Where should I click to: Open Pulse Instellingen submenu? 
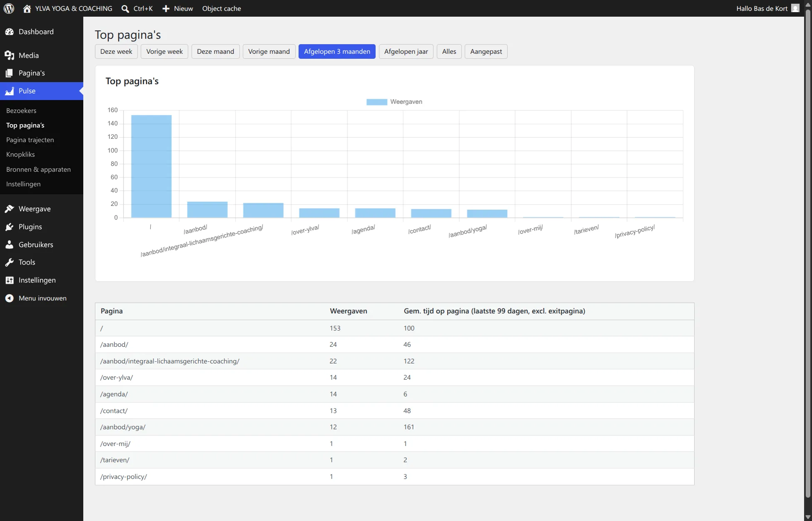tap(23, 184)
